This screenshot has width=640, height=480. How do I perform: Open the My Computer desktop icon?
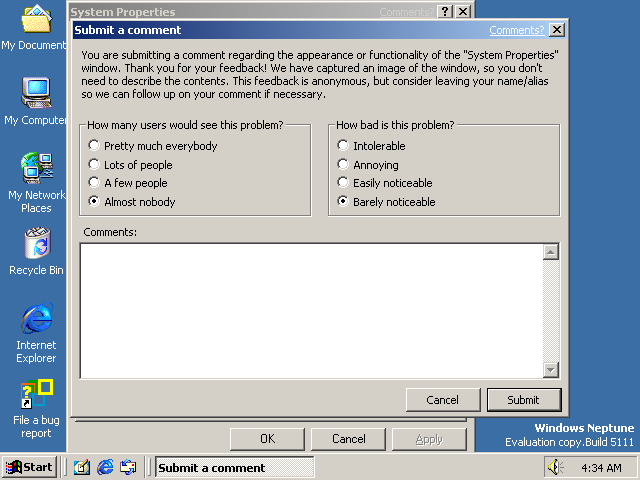[x=36, y=94]
